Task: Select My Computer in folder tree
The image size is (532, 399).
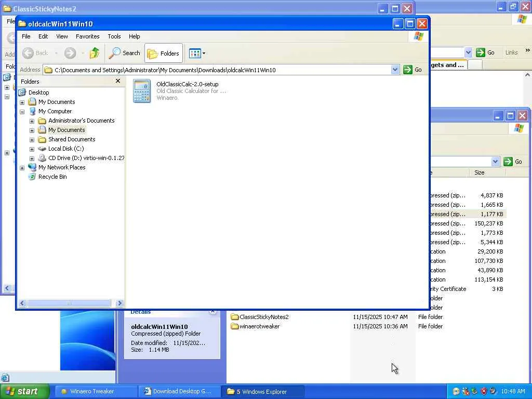Action: [55, 111]
